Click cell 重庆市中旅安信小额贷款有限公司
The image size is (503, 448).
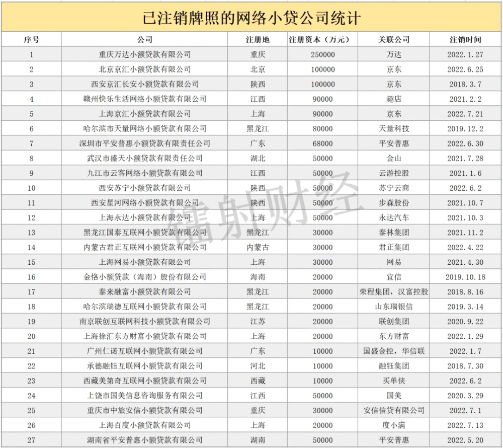(x=145, y=410)
